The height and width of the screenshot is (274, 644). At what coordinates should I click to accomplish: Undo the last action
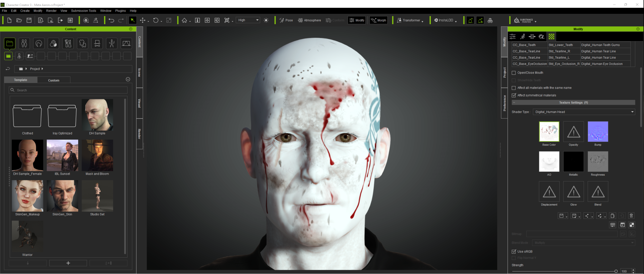111,20
